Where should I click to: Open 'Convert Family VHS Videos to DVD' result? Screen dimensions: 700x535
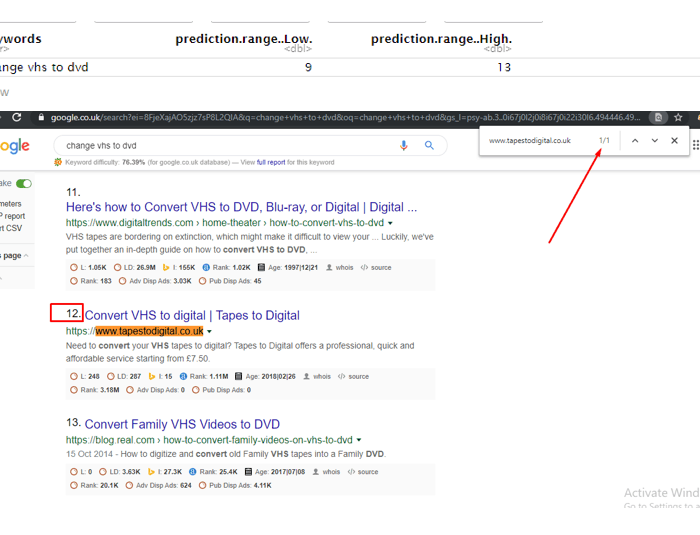(182, 424)
